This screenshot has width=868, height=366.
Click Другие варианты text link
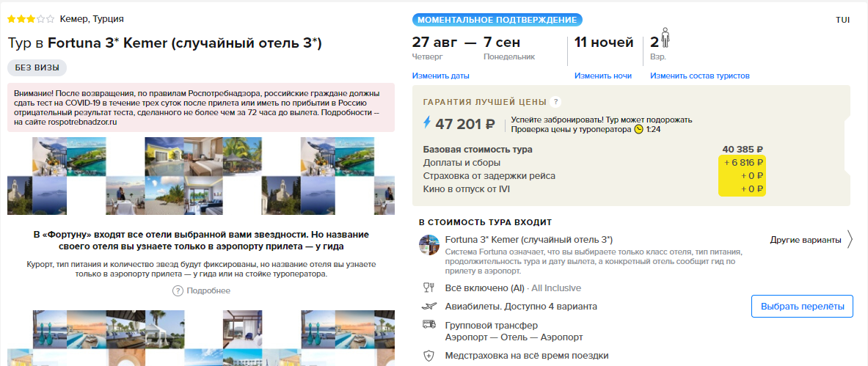(806, 241)
